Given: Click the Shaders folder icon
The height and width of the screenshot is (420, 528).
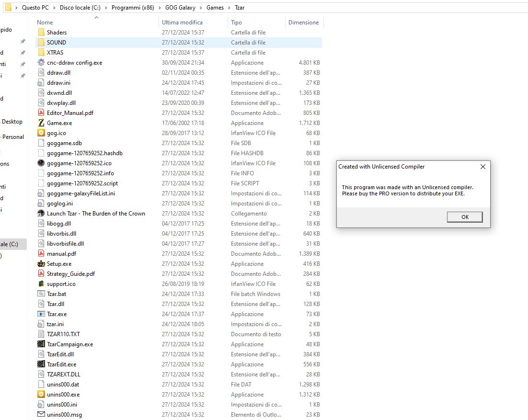Looking at the screenshot, I should [x=41, y=32].
